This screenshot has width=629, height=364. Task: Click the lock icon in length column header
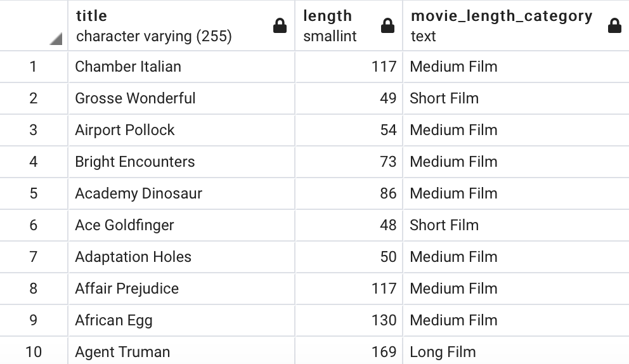coord(387,26)
